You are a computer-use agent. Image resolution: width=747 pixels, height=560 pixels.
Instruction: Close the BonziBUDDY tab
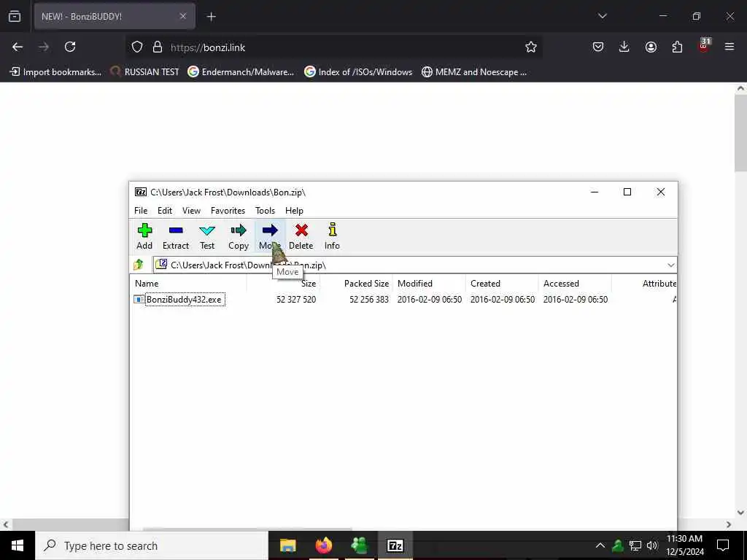(183, 16)
